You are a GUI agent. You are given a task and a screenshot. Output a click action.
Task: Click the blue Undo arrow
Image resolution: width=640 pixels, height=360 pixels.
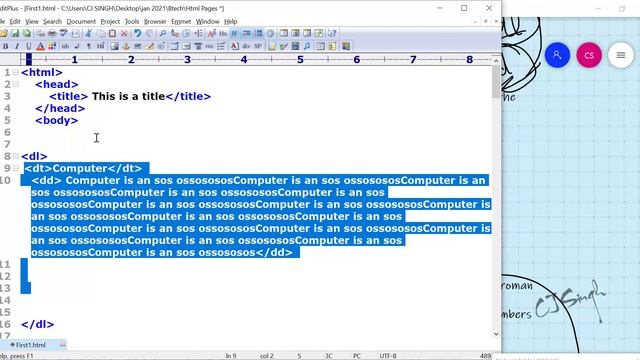pos(138,33)
